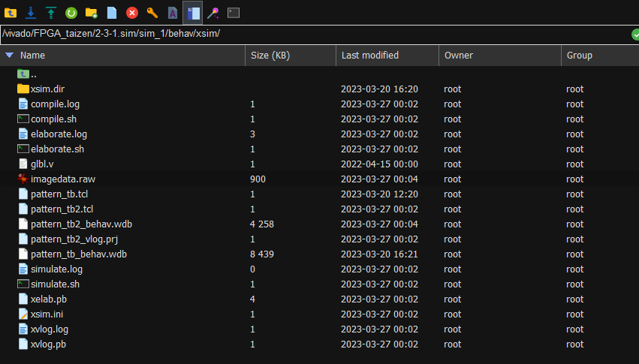639x364 pixels.
Task: Select pattern_tb_behav.wdb file
Action: (x=320, y=254)
